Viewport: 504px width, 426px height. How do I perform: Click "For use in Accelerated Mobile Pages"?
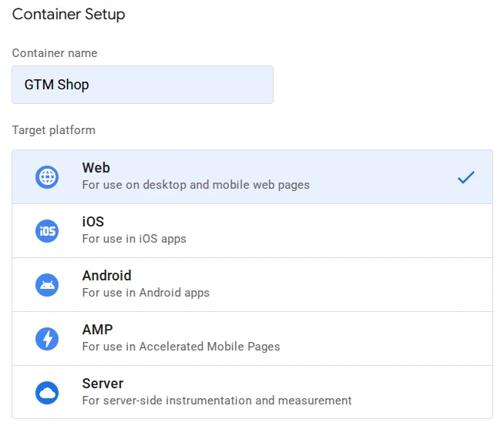click(181, 347)
